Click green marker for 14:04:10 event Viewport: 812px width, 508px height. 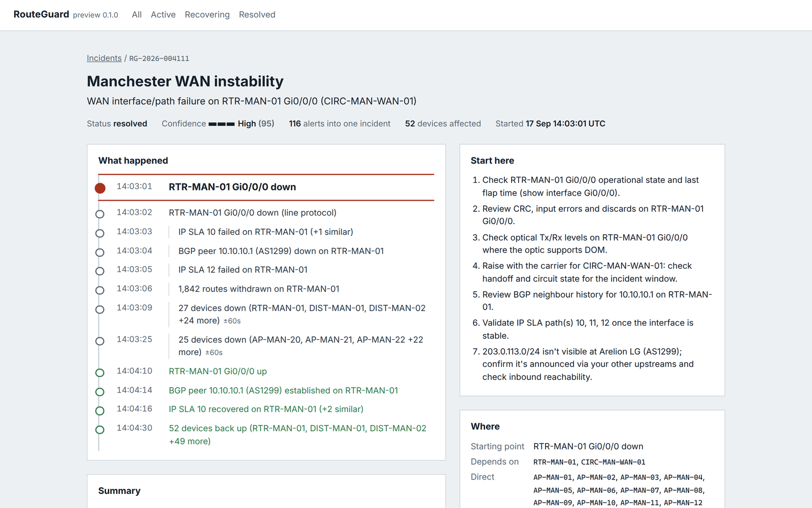point(100,373)
